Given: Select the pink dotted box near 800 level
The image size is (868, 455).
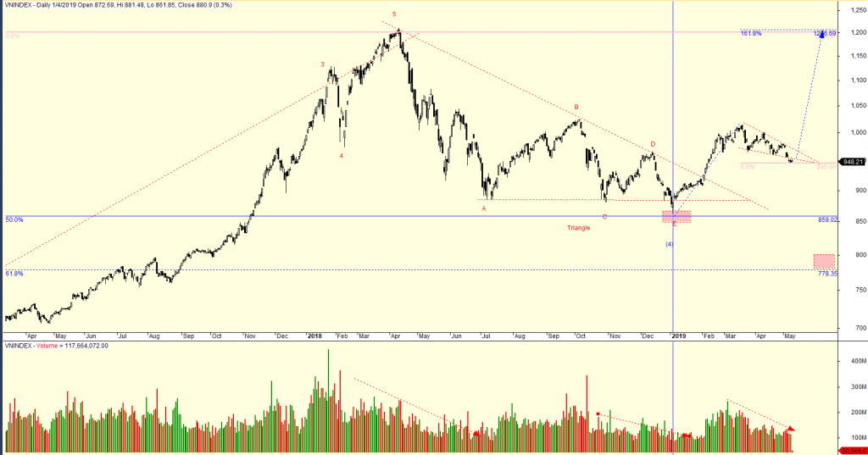Looking at the screenshot, I should point(823,261).
